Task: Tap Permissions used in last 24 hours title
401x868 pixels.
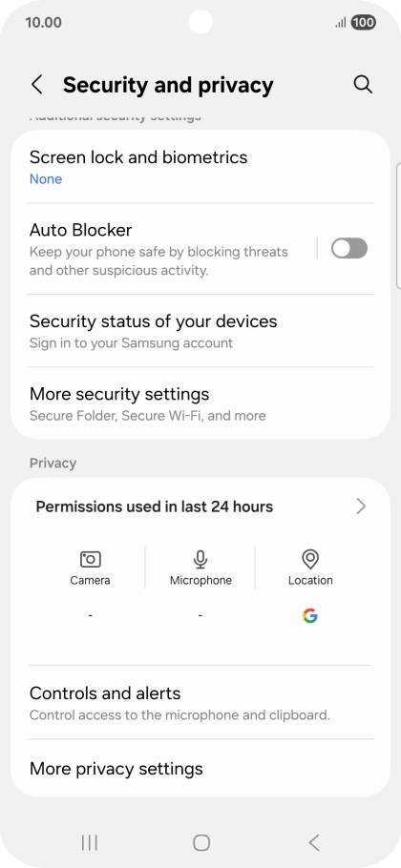Action: tap(154, 506)
